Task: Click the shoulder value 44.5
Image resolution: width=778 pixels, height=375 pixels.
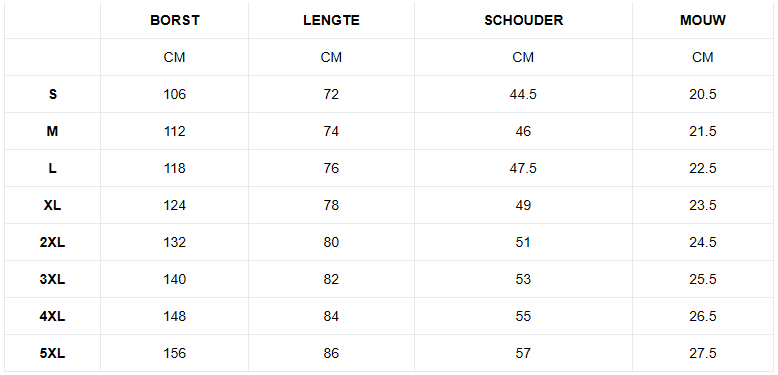Action: (523, 94)
